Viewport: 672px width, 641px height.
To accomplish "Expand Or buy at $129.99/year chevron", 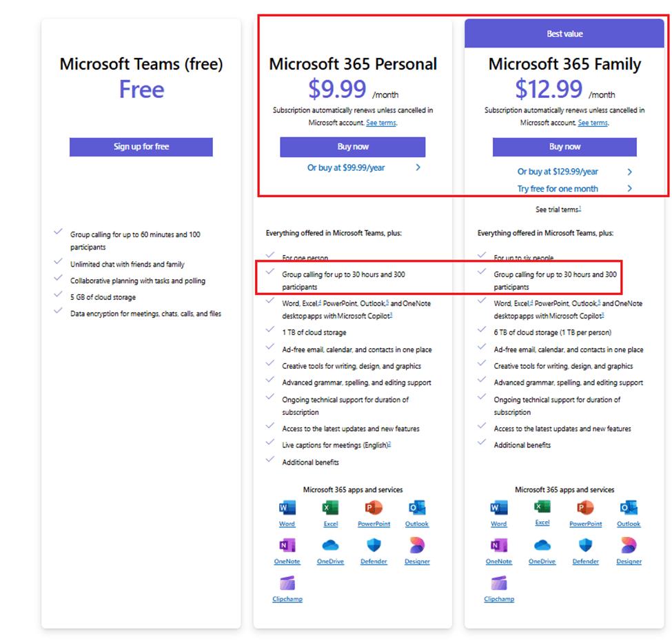I will tap(629, 172).
